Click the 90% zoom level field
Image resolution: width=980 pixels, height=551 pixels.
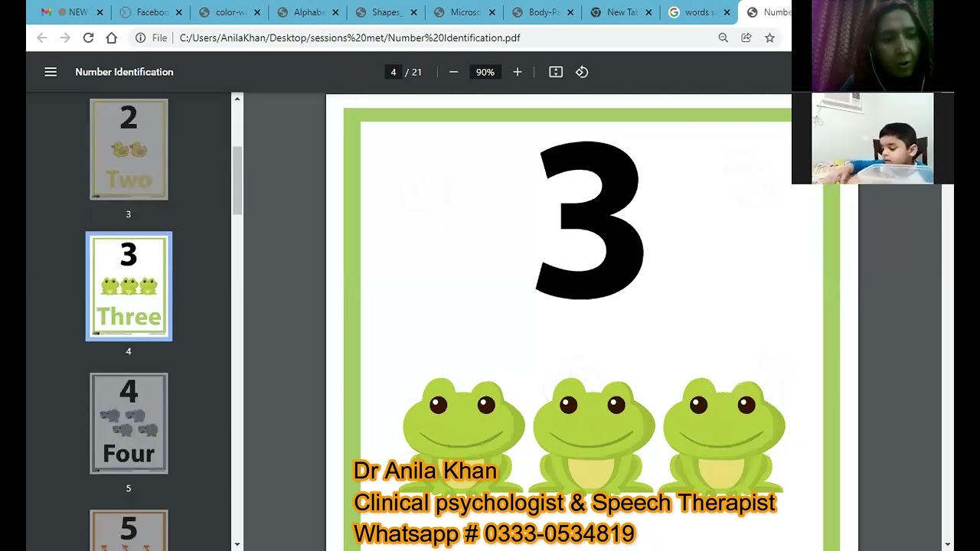pyautogui.click(x=485, y=72)
